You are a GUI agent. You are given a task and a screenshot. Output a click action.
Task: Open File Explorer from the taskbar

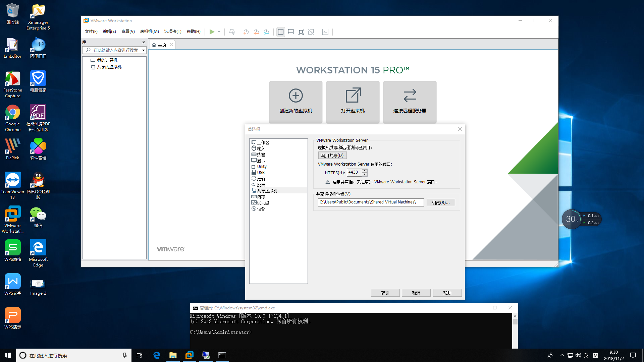173,355
